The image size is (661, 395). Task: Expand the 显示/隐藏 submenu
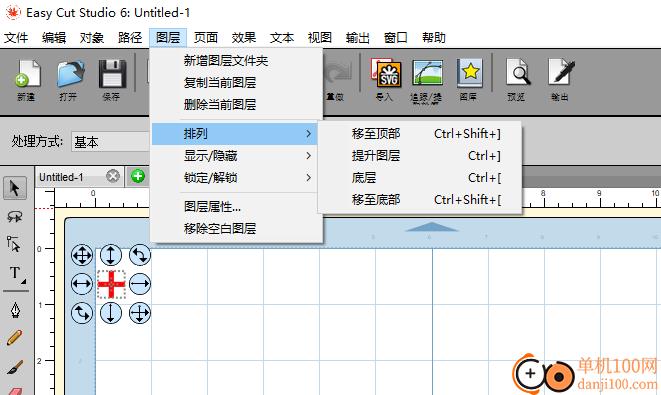234,156
